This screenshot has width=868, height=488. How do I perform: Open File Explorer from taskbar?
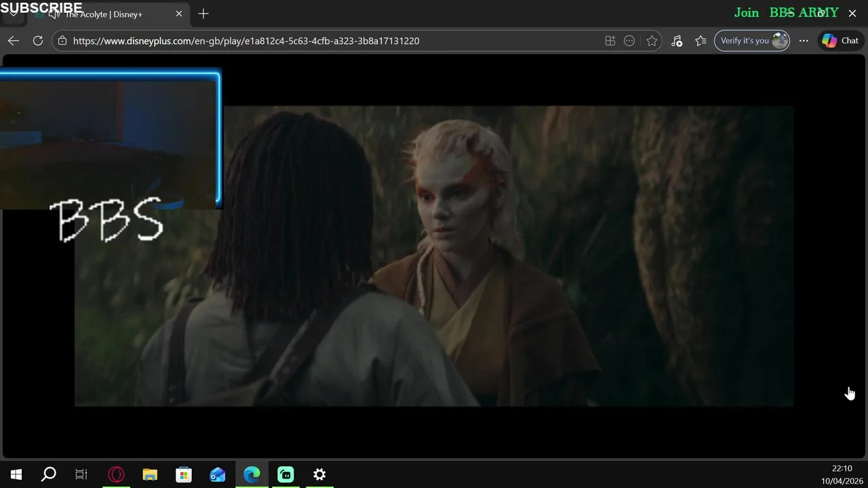point(150,474)
